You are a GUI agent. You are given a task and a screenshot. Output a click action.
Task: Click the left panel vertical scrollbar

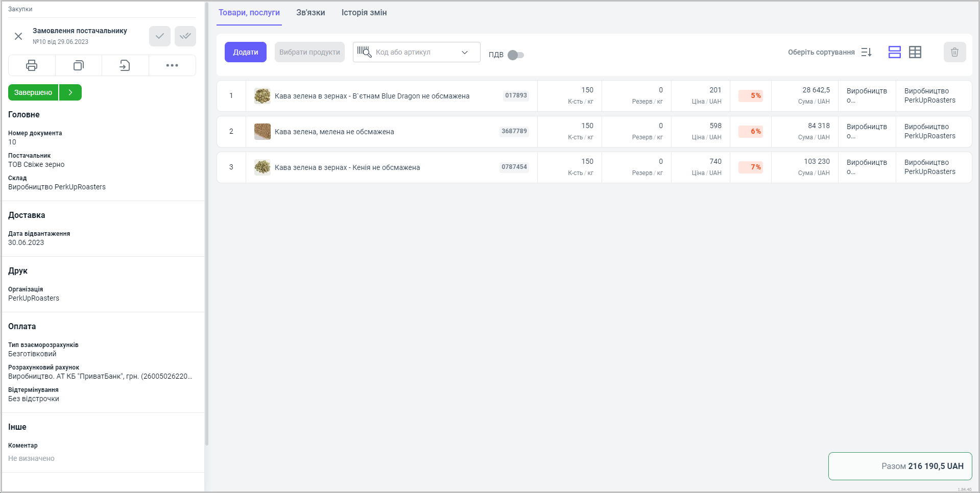[x=207, y=225]
